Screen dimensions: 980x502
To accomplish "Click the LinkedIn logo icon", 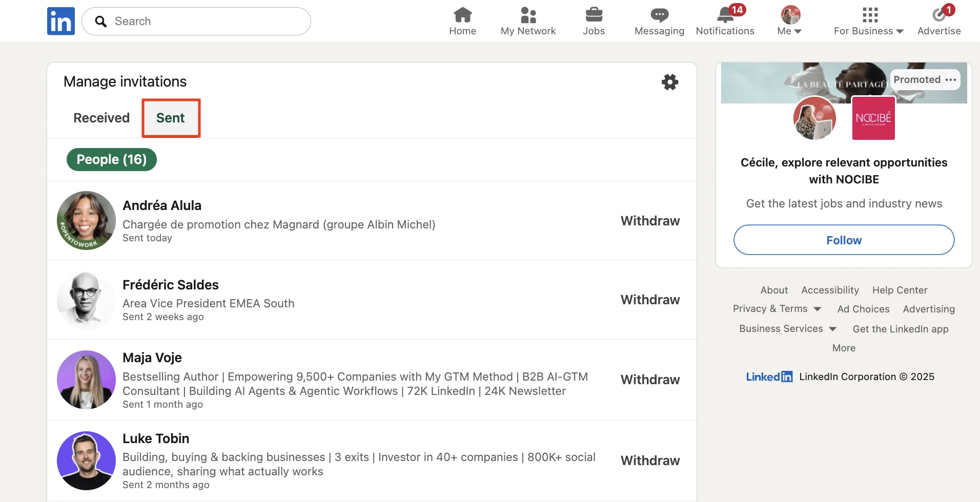I will (x=61, y=21).
